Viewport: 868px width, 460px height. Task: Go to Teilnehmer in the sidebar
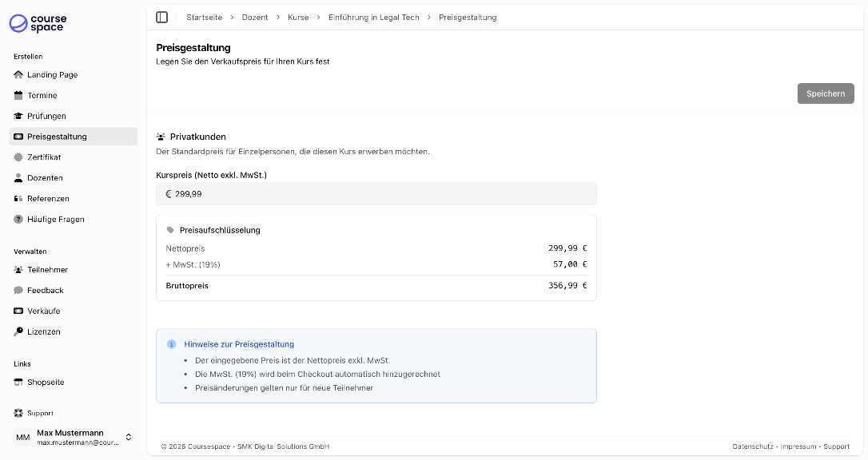(47, 270)
